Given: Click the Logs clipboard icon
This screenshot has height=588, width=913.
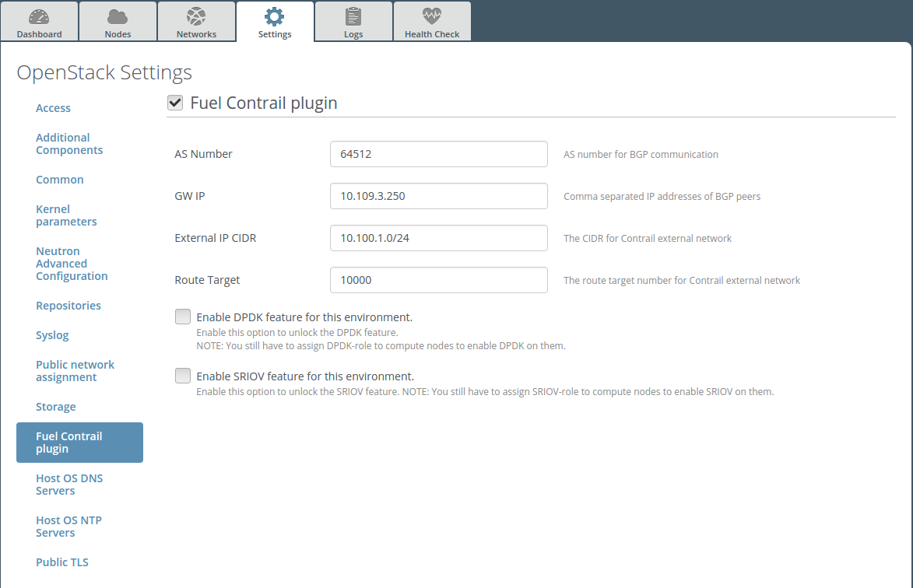Looking at the screenshot, I should pyautogui.click(x=353, y=17).
